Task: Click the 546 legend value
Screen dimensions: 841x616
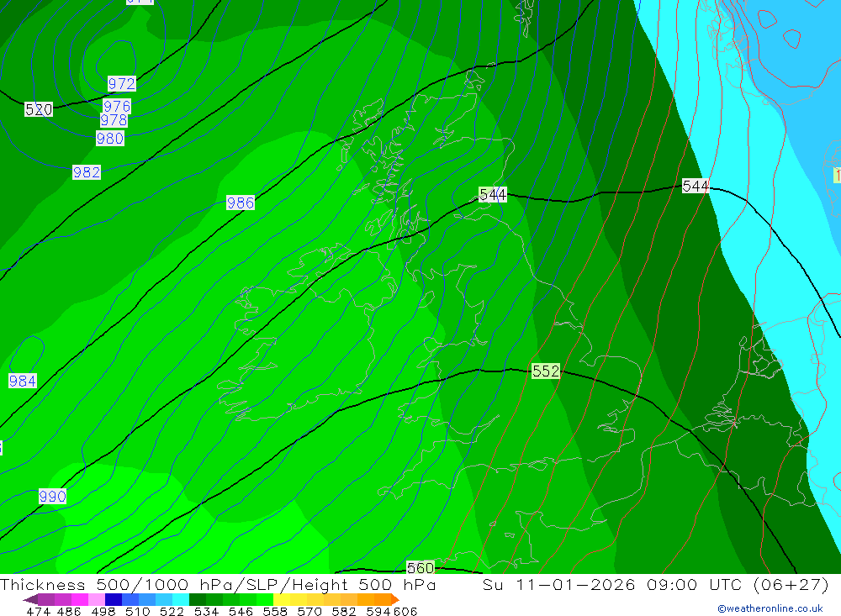Action: pos(241,611)
